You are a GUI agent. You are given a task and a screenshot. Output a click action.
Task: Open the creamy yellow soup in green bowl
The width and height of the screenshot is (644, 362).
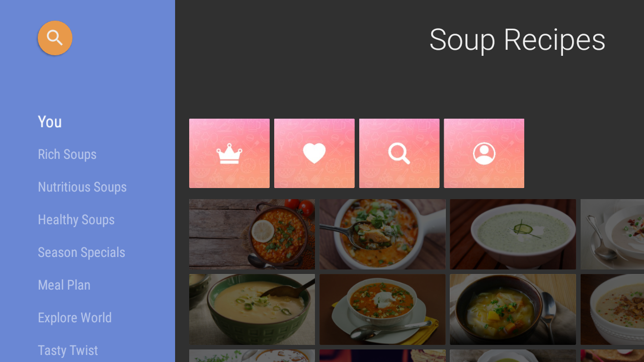252,309
